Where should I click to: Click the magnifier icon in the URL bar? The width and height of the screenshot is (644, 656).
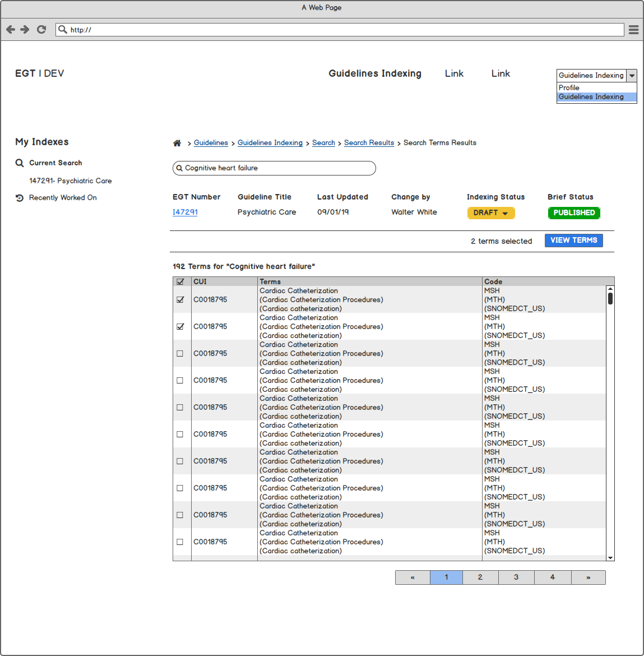(x=63, y=30)
